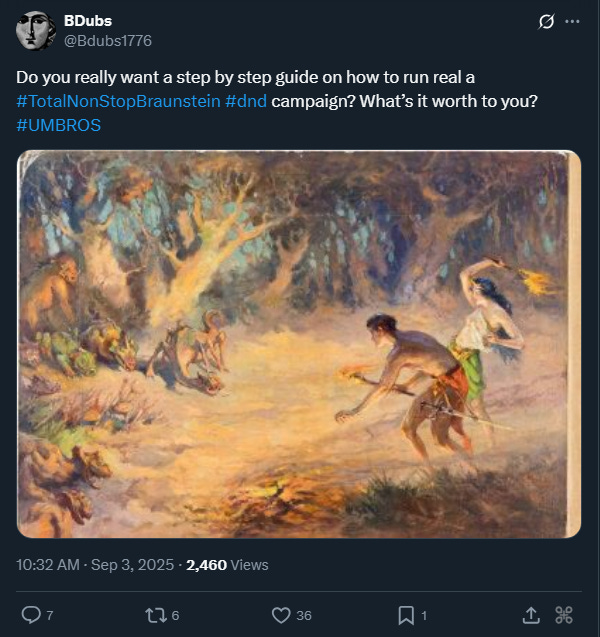Click the reply speech bubble icon
600x637 pixels.
point(31,614)
